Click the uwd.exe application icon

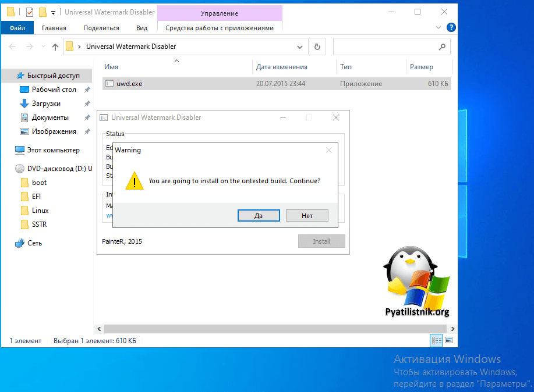109,84
